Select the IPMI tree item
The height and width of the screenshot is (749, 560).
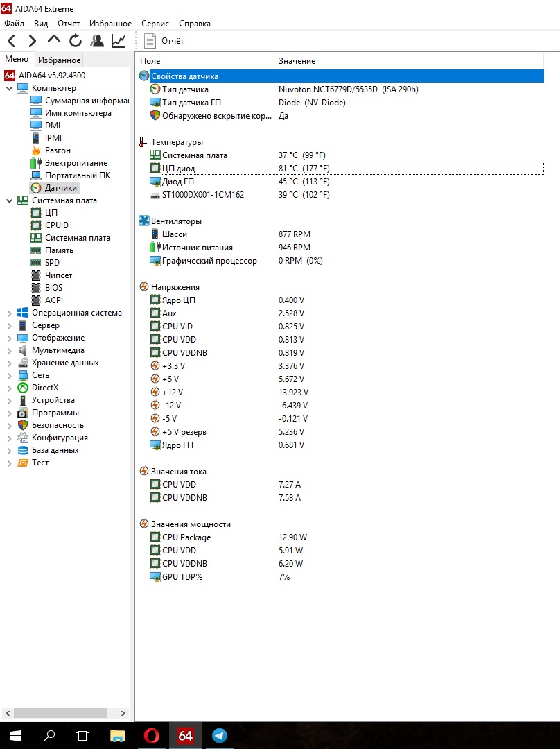point(46,137)
